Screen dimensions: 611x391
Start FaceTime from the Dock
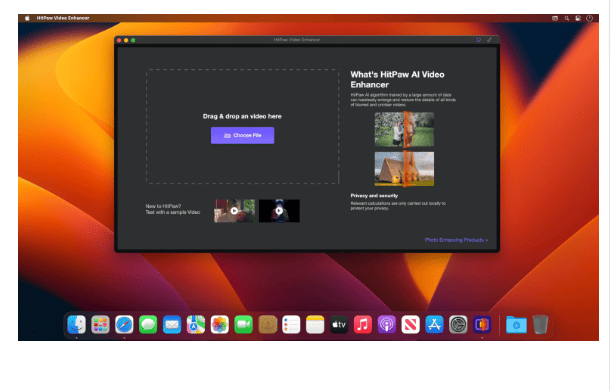(x=244, y=324)
